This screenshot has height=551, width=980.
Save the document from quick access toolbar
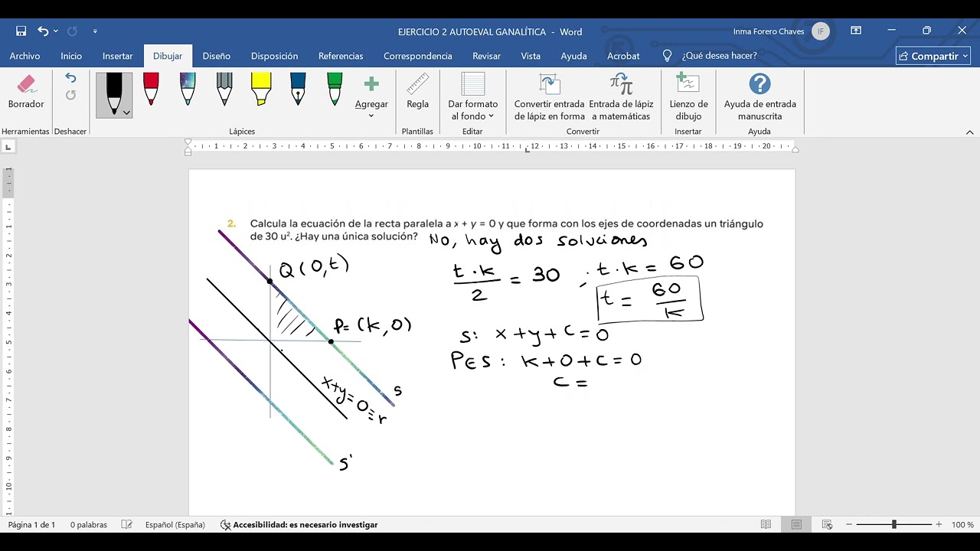click(x=21, y=31)
